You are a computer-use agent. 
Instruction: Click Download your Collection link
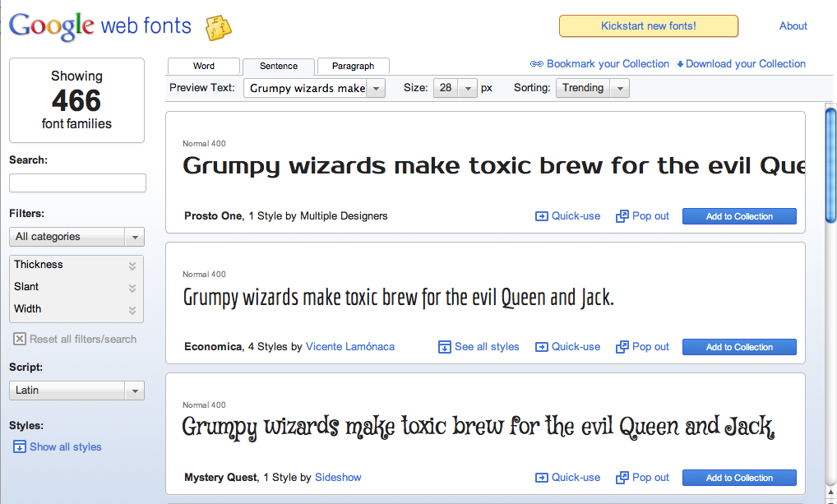pos(746,64)
